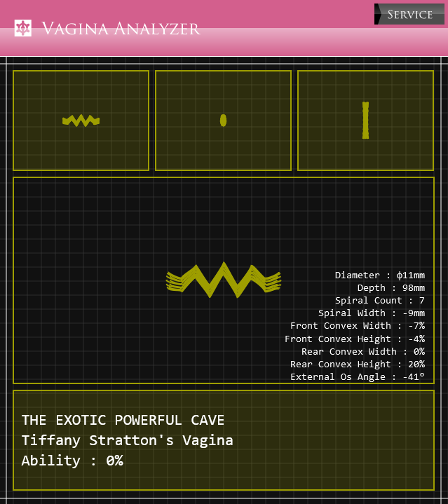Click the large zigzag model in main view
The width and height of the screenshot is (448, 504).
click(x=223, y=280)
